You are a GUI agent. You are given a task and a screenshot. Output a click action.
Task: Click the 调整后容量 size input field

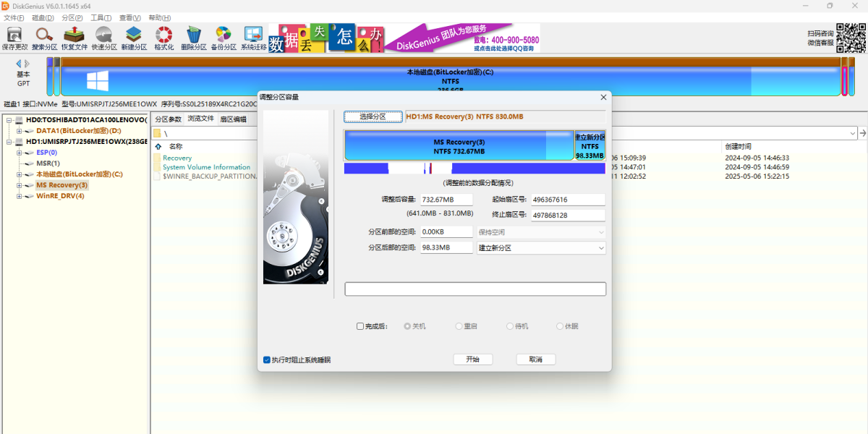click(x=446, y=200)
